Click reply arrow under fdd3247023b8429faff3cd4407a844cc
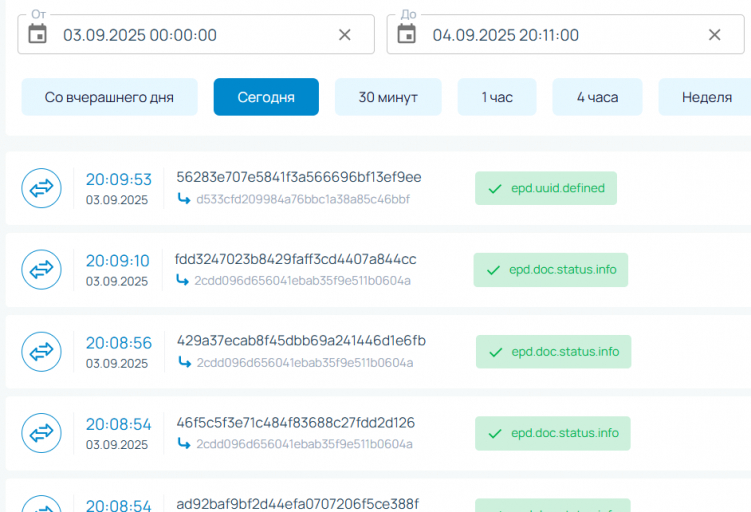This screenshot has height=512, width=751. click(x=182, y=279)
